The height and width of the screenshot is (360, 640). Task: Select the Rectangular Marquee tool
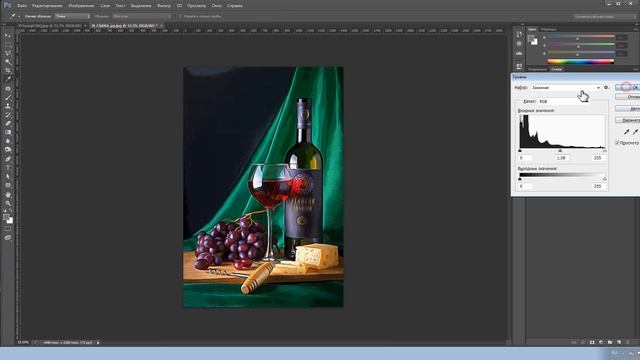coord(8,44)
